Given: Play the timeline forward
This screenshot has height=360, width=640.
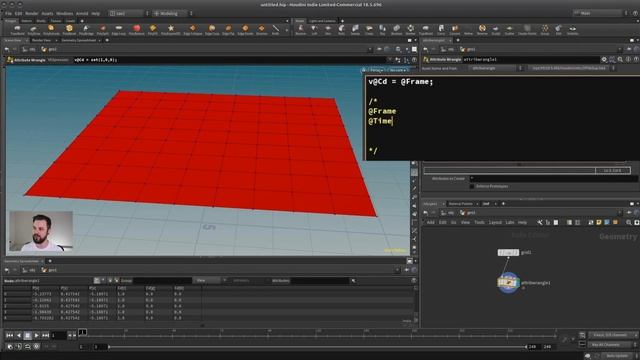Looking at the screenshot, I should [x=36, y=336].
